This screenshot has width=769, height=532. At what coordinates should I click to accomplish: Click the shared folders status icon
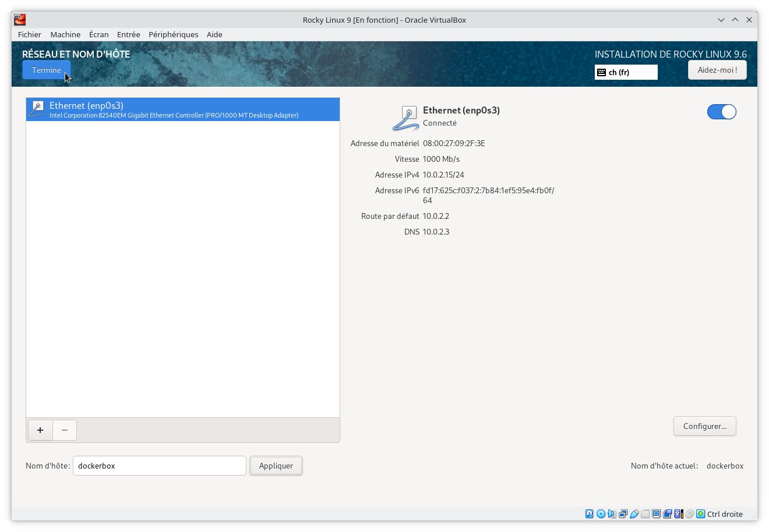point(645,514)
